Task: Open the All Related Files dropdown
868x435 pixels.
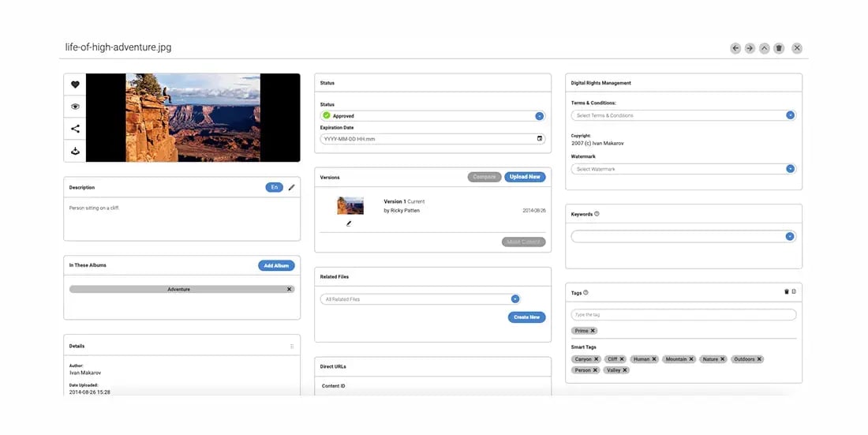Action: pyautogui.click(x=514, y=299)
